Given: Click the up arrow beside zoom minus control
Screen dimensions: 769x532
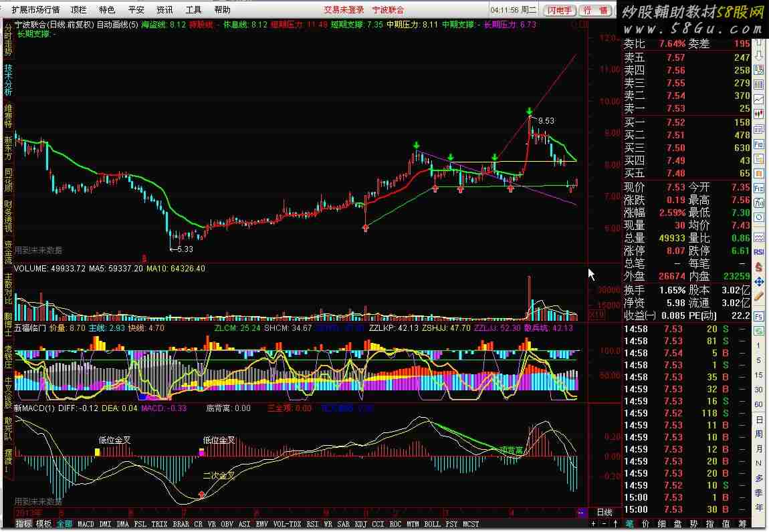Looking at the screenshot, I should coord(615,524).
